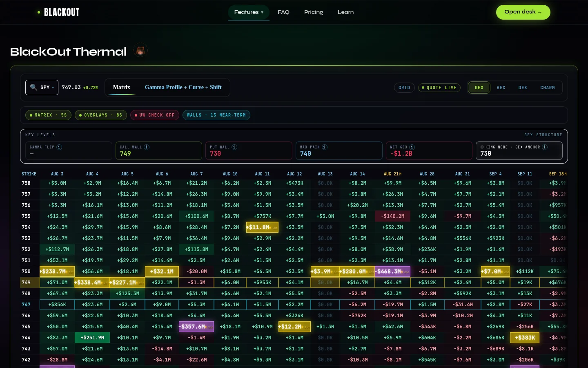This screenshot has width=588, height=368.
Task: Click the bright green +$251.9M cell
Action: click(92, 338)
